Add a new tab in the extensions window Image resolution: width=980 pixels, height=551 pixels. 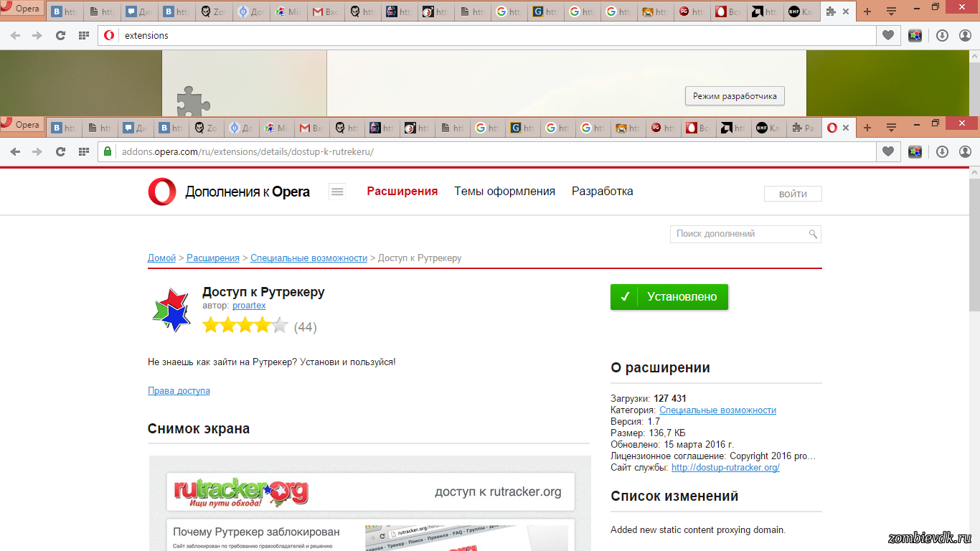[x=867, y=11]
